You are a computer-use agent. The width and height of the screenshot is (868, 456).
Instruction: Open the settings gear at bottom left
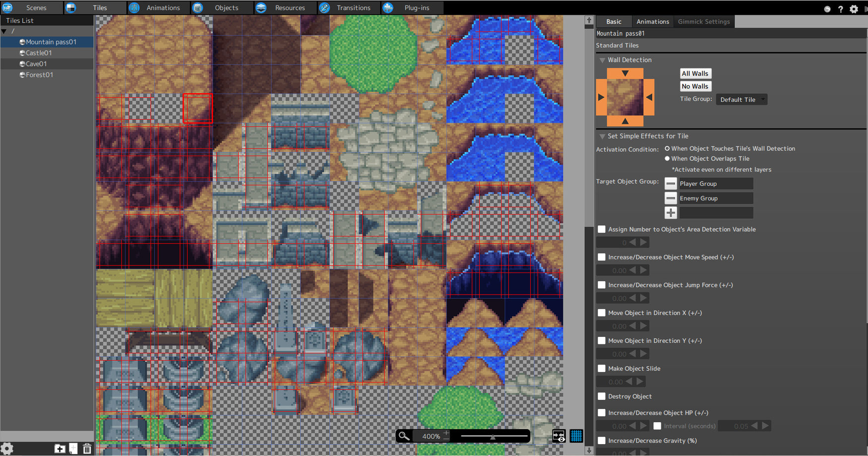tap(8, 449)
